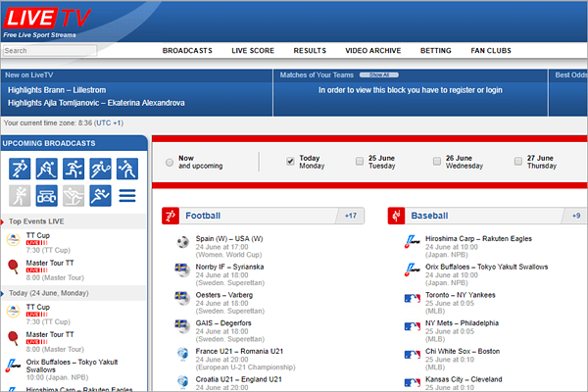
Task: Expand Baseball matches with the +9 button
Action: click(x=576, y=216)
